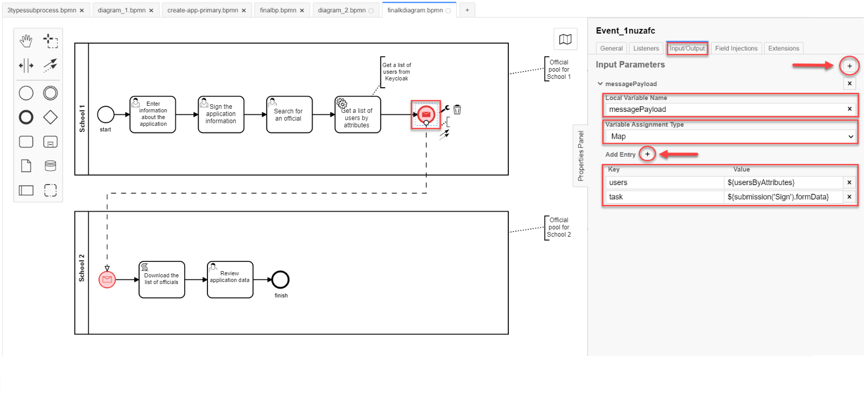Edit the 'task' key field
Viewport: 868px width, 398px height.
coord(665,197)
